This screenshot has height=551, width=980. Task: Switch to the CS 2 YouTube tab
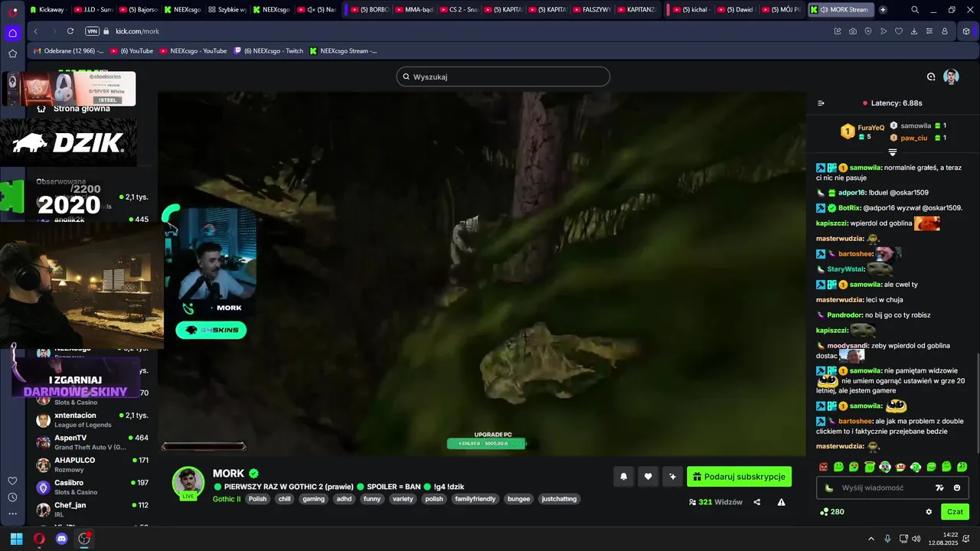[x=458, y=10]
